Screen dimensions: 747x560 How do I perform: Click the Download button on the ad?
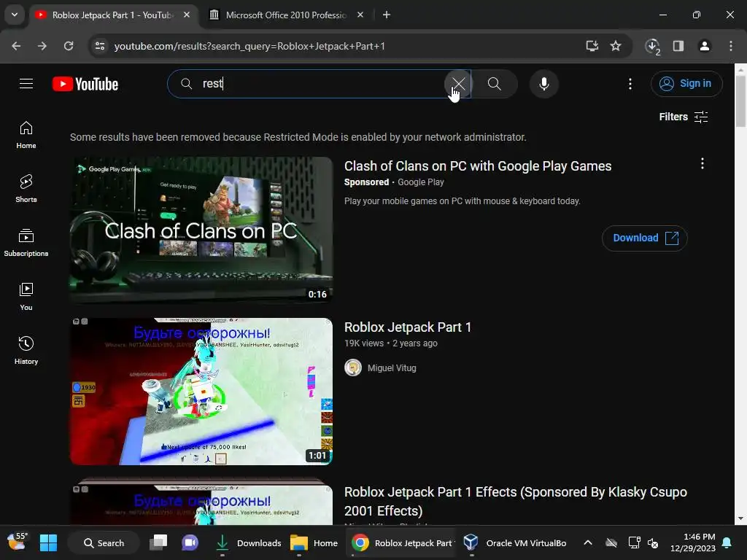644,238
